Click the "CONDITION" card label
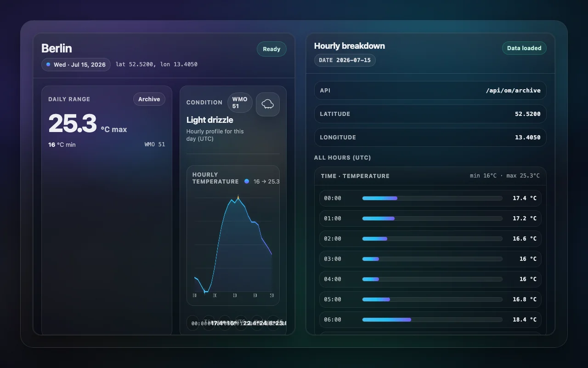Image resolution: width=588 pixels, height=368 pixels. pos(204,103)
